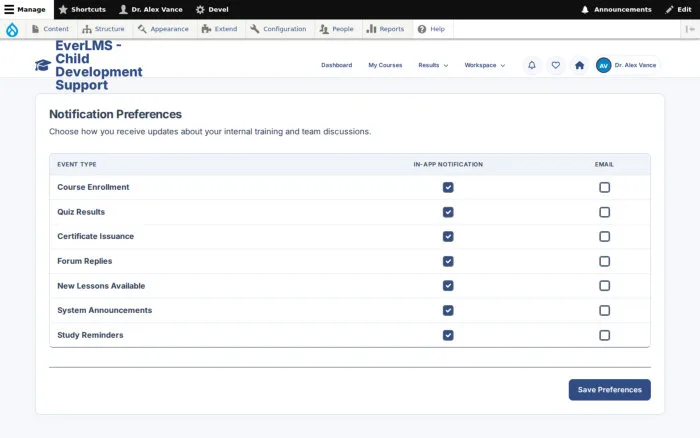Screen dimensions: 700x438
Task: Open the Help admin menu
Action: coord(431,29)
